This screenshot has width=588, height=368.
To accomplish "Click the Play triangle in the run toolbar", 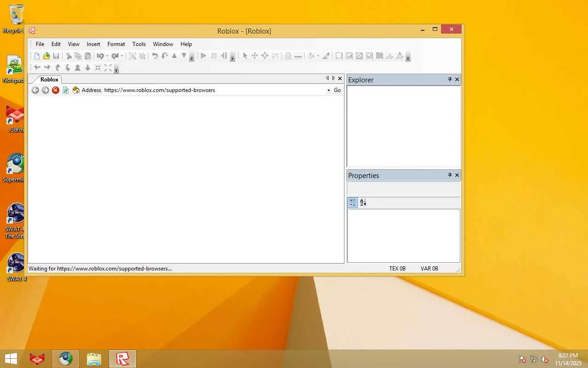I will [204, 56].
